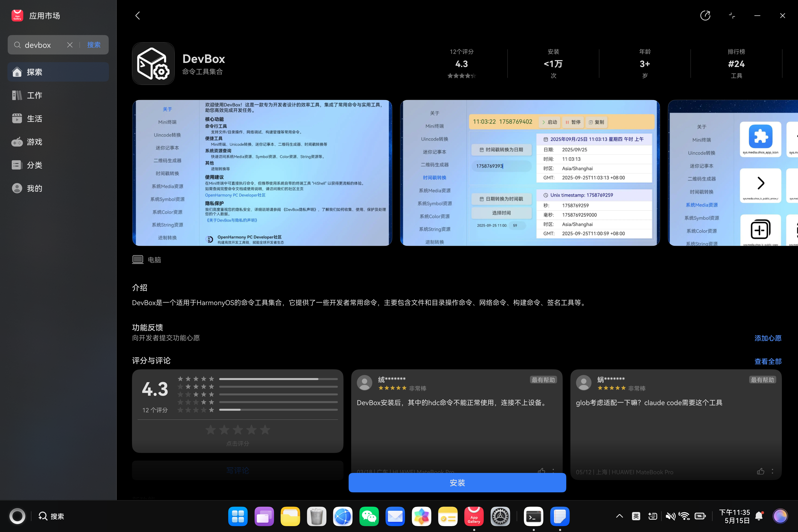The image size is (798, 532).
Task: Click the Wi-Fi icon in the tray
Action: pyautogui.click(x=684, y=516)
